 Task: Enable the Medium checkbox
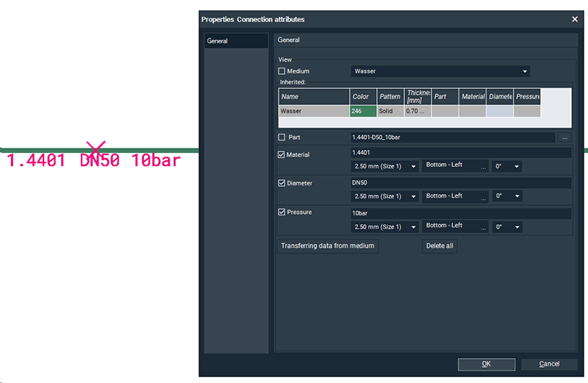[x=282, y=71]
